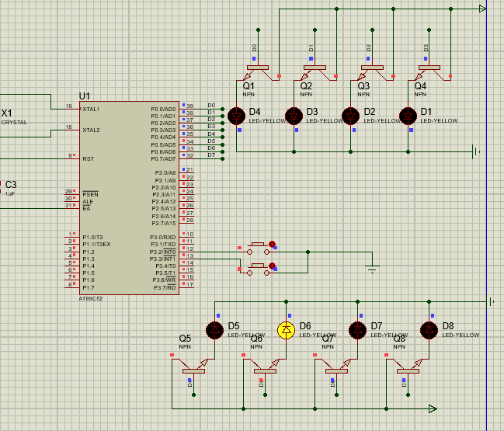Click the P3.2/INT0 pin label
Image resolution: width=504 pixels, height=431 pixels.
(x=162, y=252)
